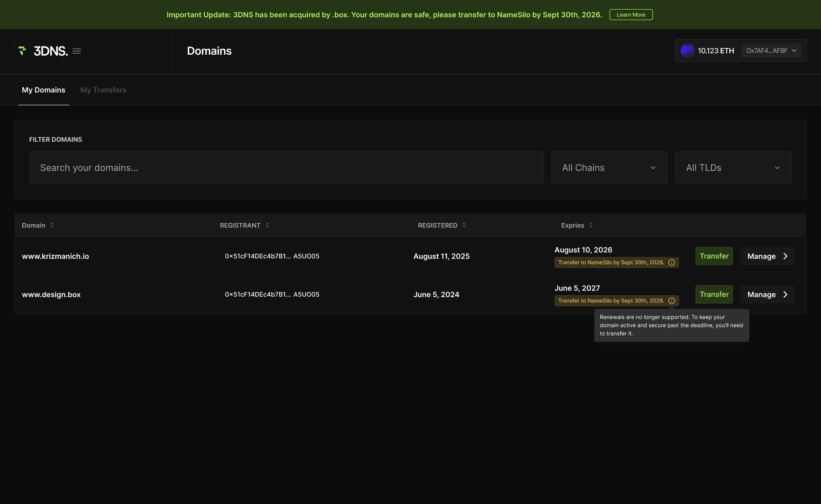This screenshot has height=504, width=821.
Task: Open the hamburger menu beside 3DNS logo
Action: click(77, 51)
